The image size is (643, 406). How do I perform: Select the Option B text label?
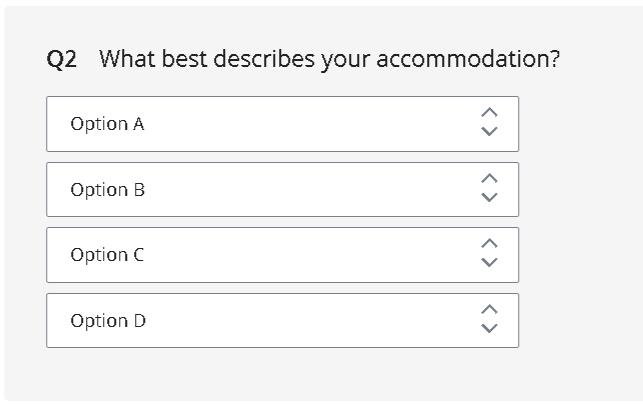(107, 190)
